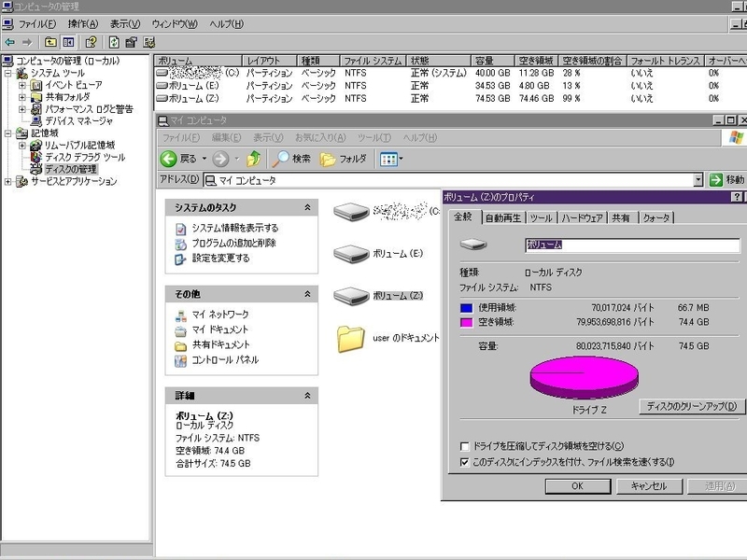
Task: Click the forward arrow in My Computer toolbar
Action: 220,159
